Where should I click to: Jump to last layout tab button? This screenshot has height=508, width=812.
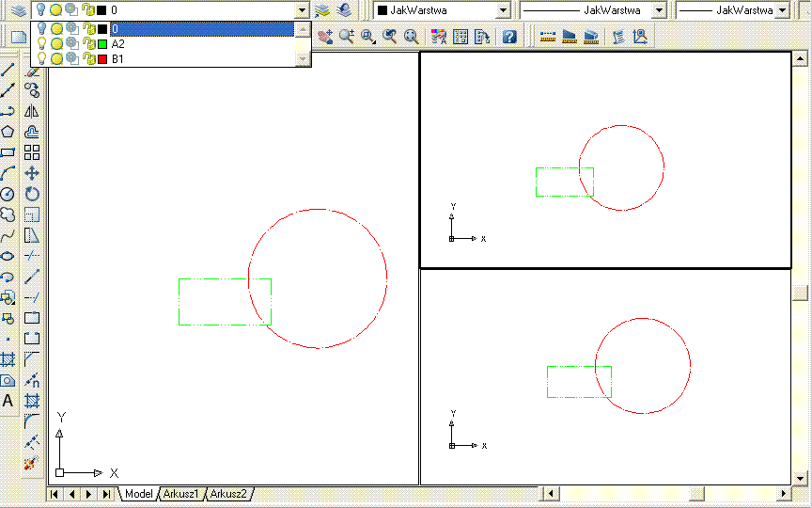pos(107,494)
